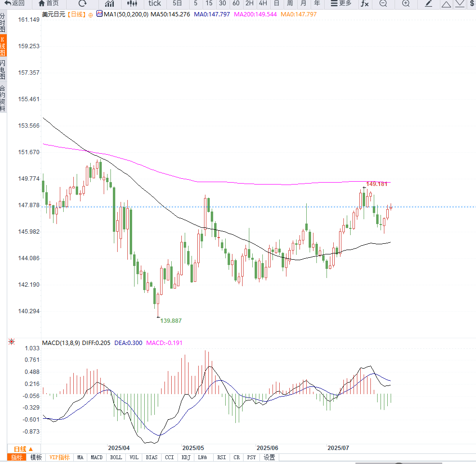Apply the BOLL indicator

coord(116,457)
